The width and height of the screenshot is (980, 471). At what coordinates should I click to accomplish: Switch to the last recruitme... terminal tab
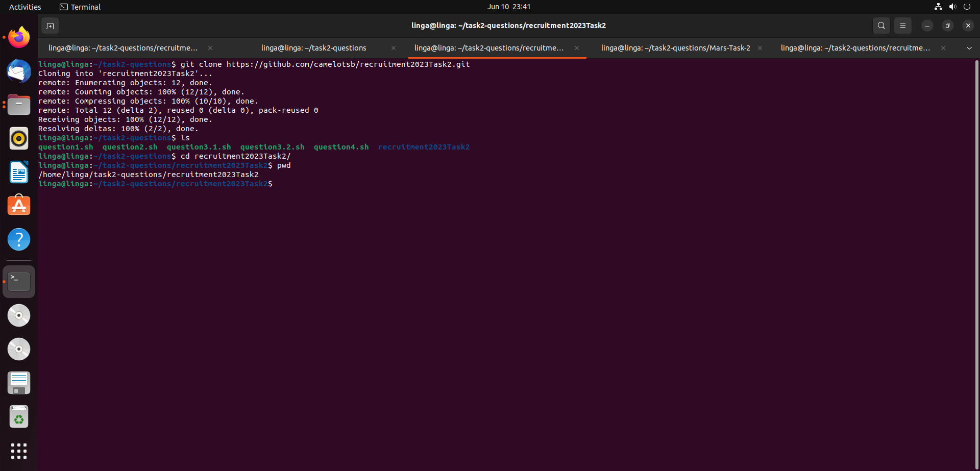855,48
